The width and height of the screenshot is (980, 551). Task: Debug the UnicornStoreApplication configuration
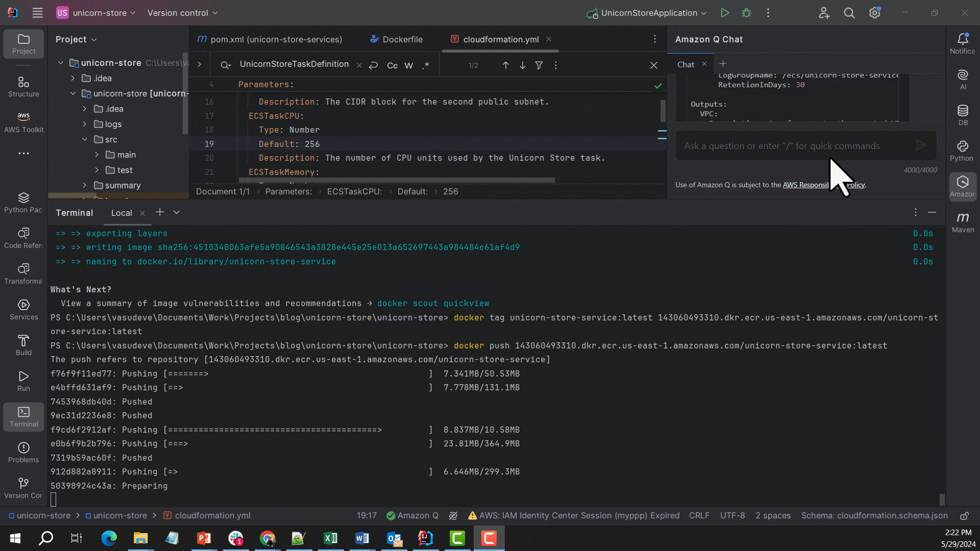(x=746, y=13)
